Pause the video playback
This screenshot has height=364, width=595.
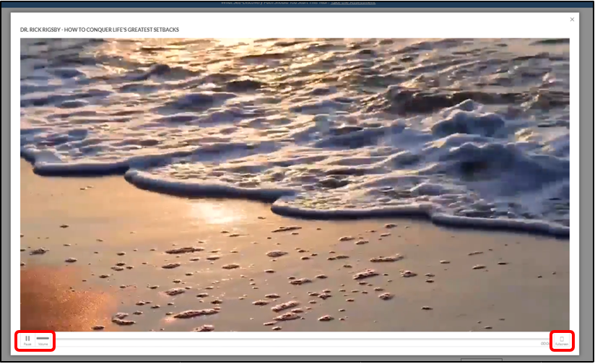pos(27,339)
